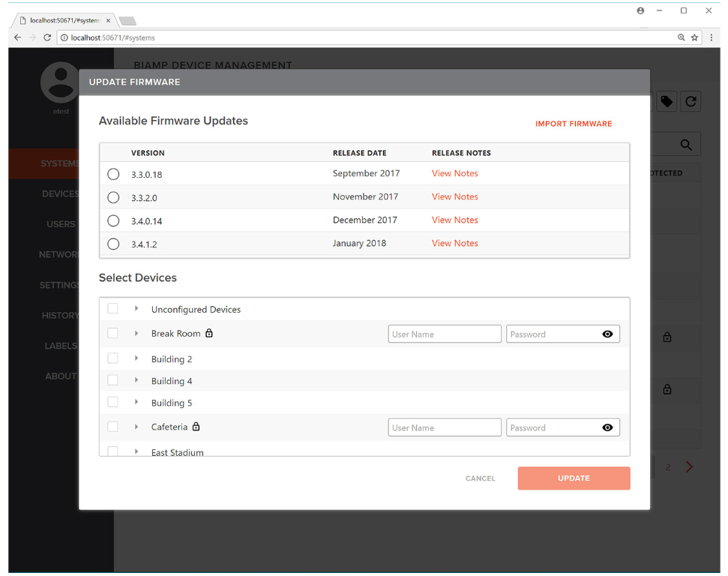The height and width of the screenshot is (576, 728).
Task: Check the Building 2 checkbox
Action: coord(113,358)
